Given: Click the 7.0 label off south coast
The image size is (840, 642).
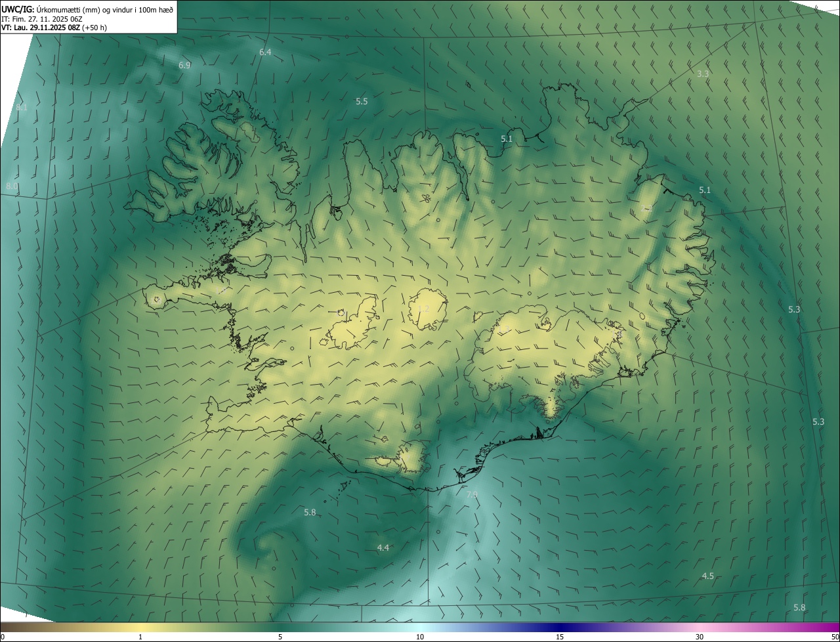Looking at the screenshot, I should coord(472,494).
